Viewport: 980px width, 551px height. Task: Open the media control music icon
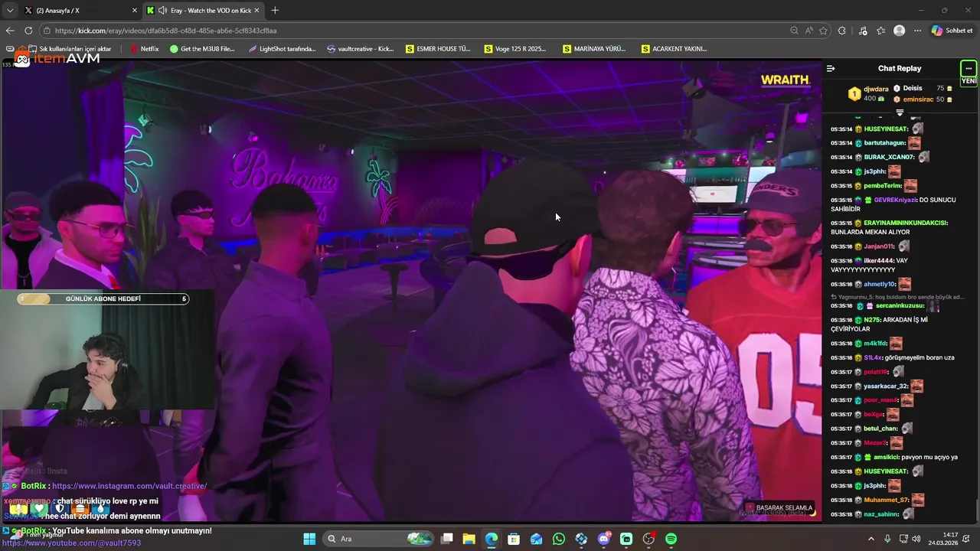coord(863,31)
